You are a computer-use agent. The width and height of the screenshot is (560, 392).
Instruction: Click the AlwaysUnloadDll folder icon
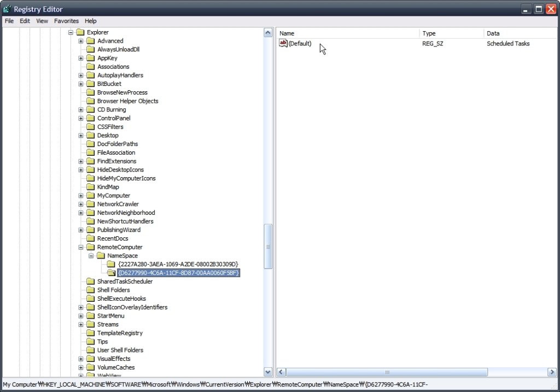click(91, 49)
